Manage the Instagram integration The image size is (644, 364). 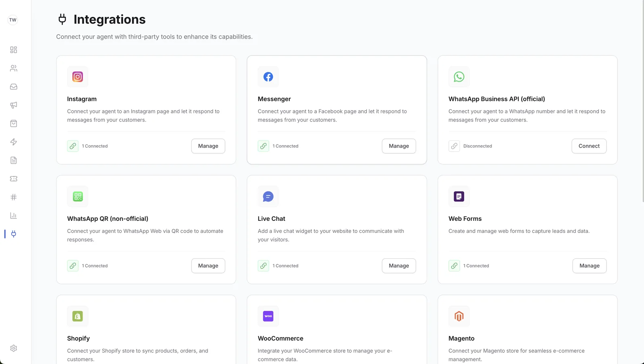(x=208, y=146)
